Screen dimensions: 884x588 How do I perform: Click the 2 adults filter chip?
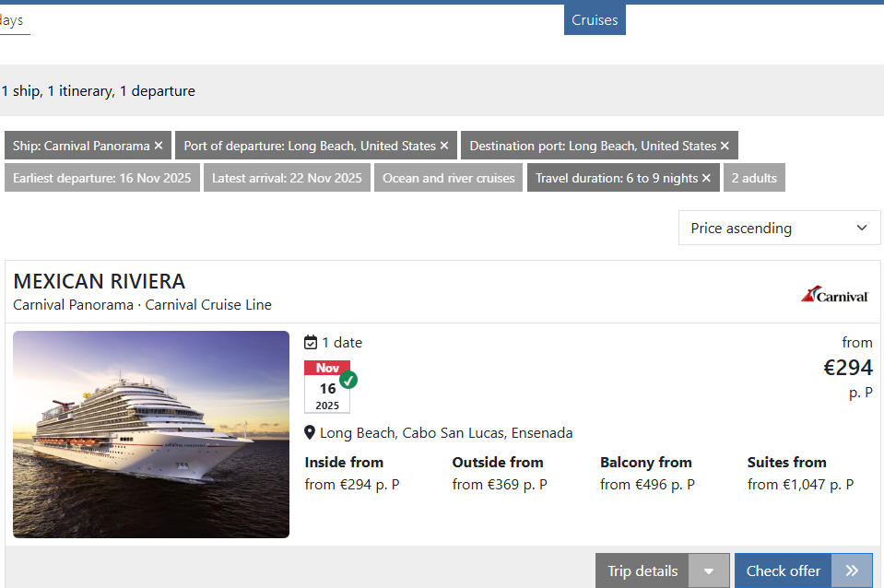click(754, 178)
